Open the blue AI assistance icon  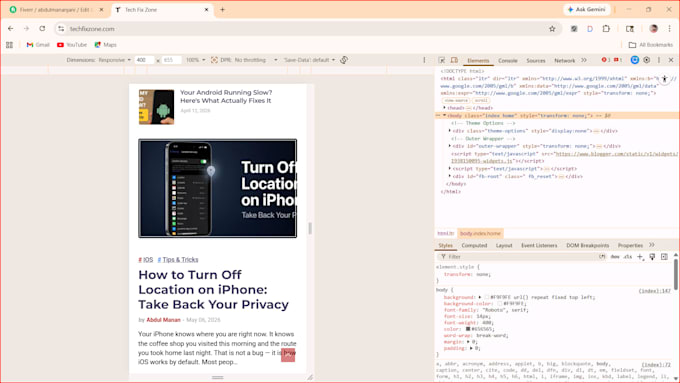pos(634,60)
